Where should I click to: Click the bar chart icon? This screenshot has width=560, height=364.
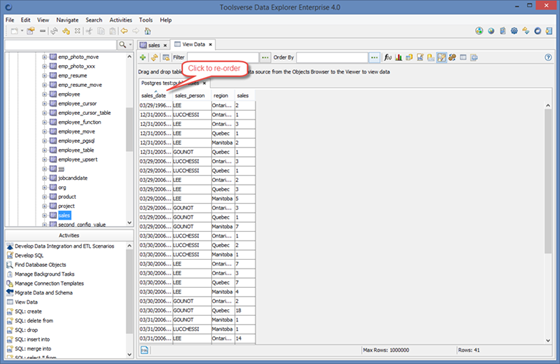coord(399,58)
